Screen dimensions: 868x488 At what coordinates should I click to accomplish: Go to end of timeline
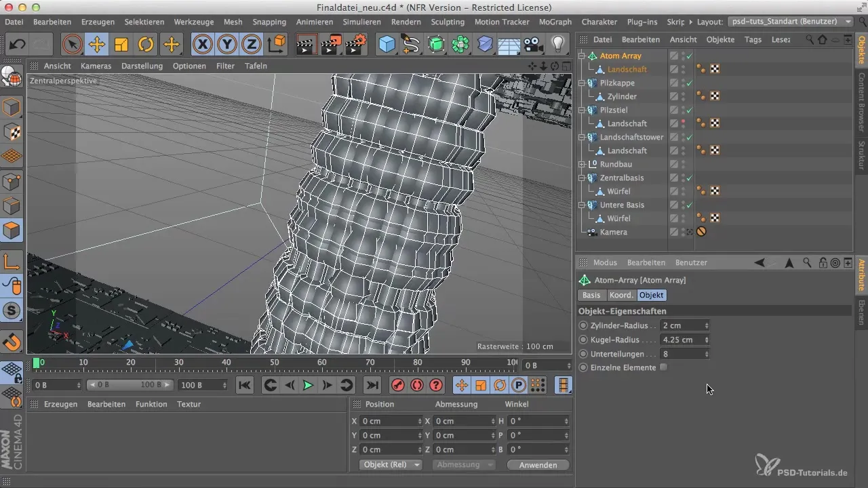[x=372, y=385]
